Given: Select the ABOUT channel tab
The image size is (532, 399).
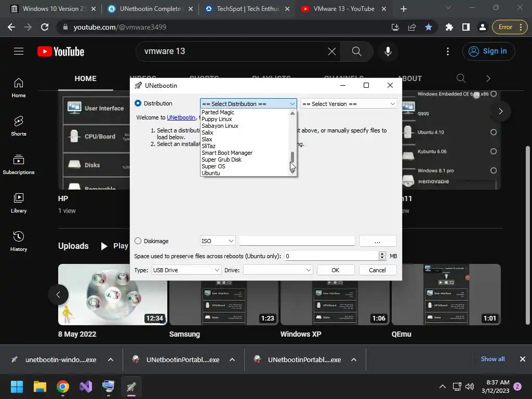Looking at the screenshot, I should [409, 79].
